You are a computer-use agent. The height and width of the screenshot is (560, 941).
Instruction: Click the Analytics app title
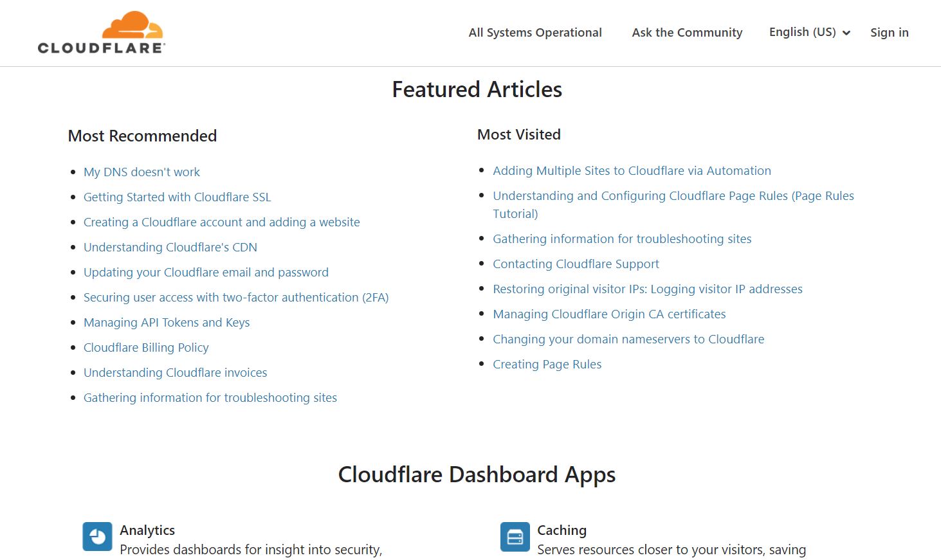pos(147,530)
